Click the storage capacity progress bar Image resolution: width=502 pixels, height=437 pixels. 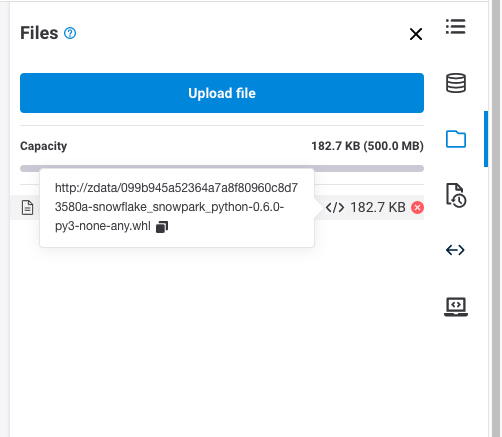[x=222, y=168]
